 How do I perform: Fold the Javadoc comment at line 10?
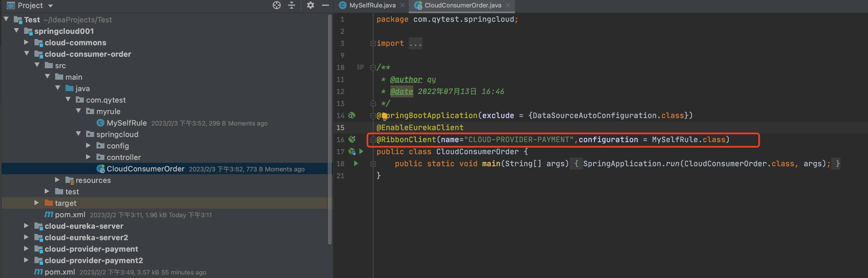pos(373,68)
